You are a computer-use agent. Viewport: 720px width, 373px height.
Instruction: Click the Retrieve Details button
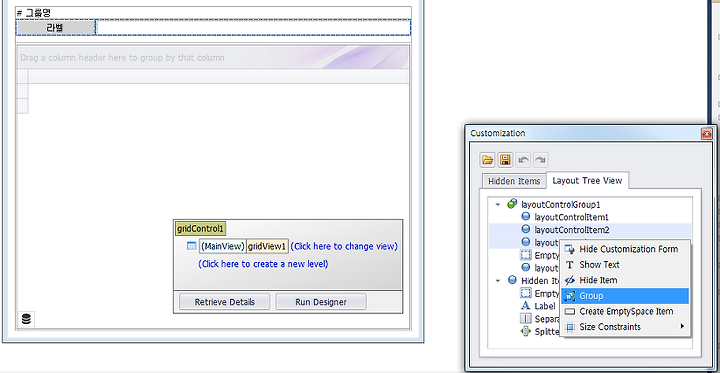pyautogui.click(x=224, y=302)
